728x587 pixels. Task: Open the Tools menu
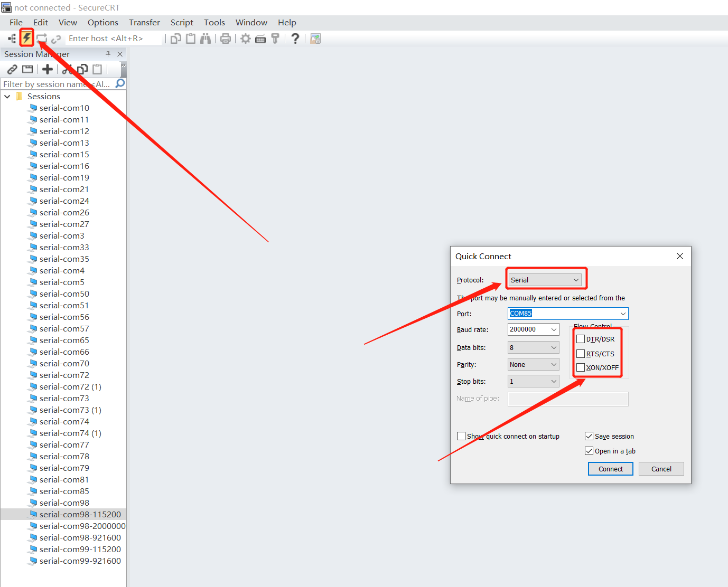(x=214, y=22)
